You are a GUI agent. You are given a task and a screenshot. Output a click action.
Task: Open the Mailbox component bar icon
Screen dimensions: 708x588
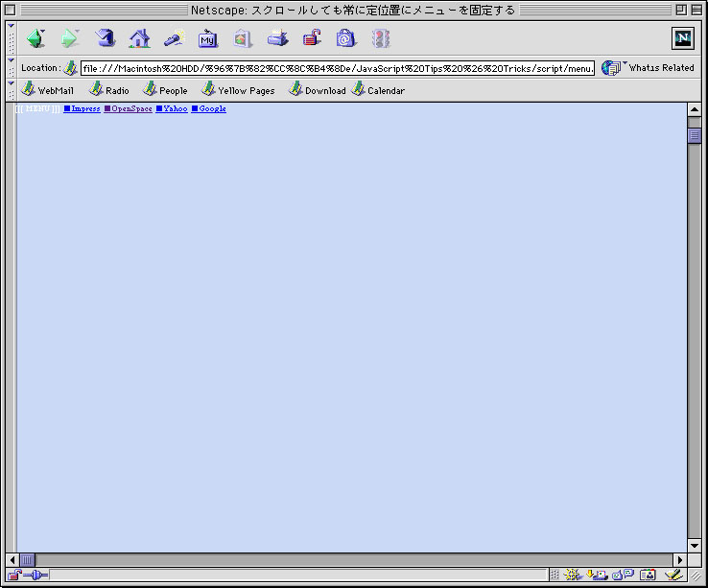pyautogui.click(x=597, y=575)
